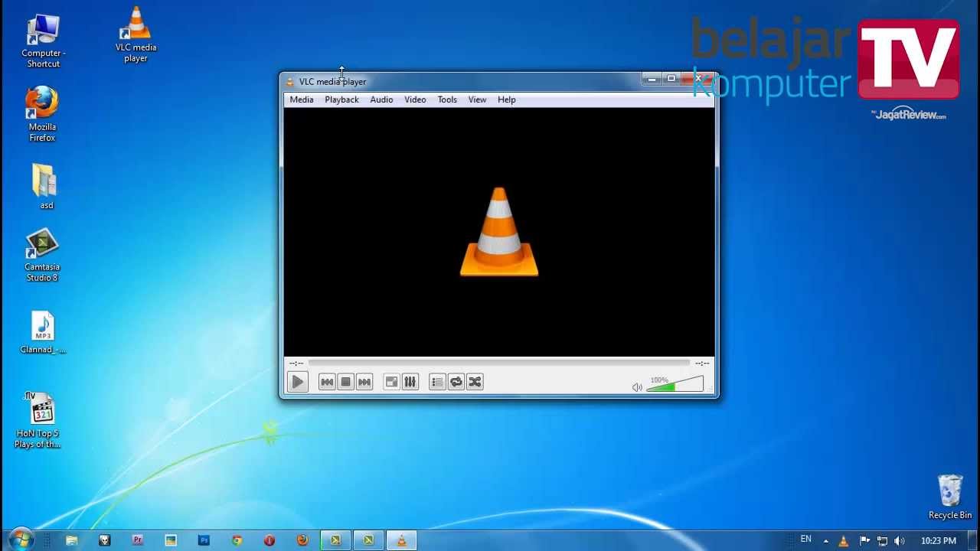Viewport: 980px width, 551px height.
Task: Show extended settings equalizer button
Action: pos(410,382)
